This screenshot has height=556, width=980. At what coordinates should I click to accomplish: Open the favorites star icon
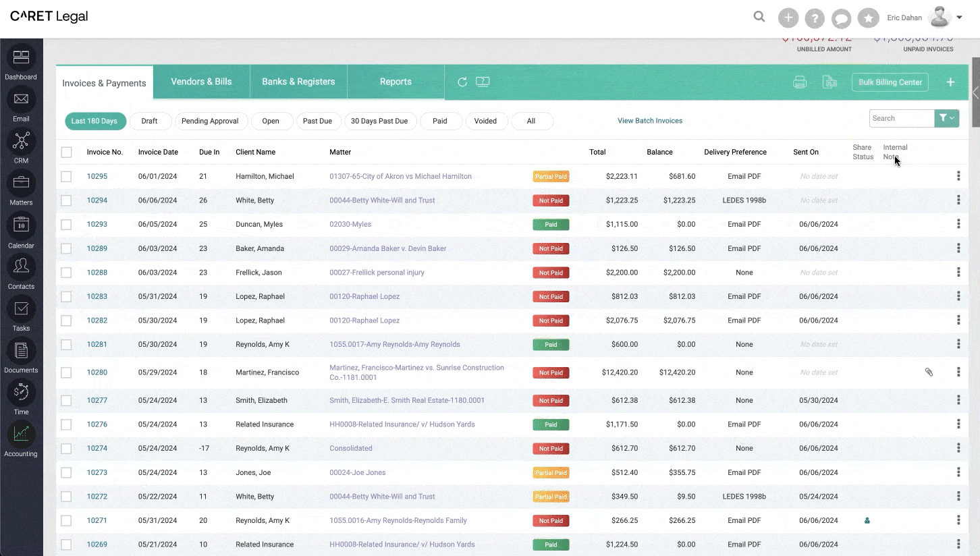pos(868,18)
